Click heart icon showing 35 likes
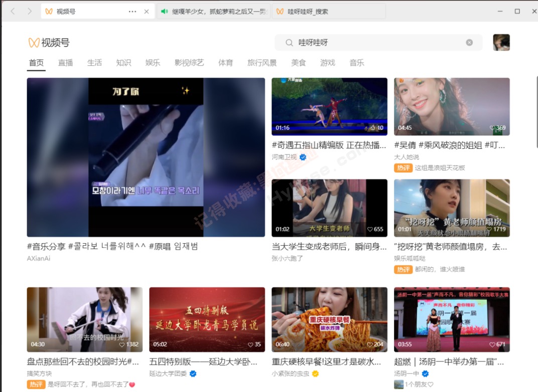The width and height of the screenshot is (538, 392). [x=250, y=344]
